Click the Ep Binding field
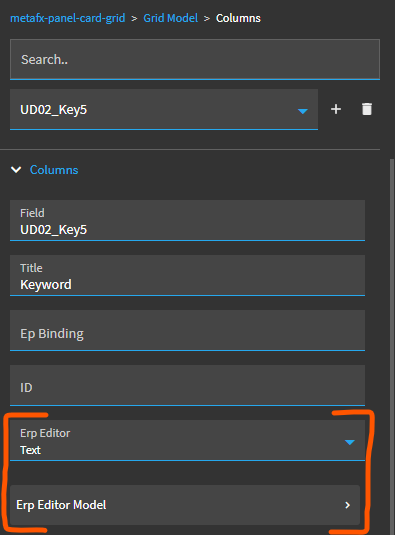Screen dimensions: 395x536 coord(188,331)
